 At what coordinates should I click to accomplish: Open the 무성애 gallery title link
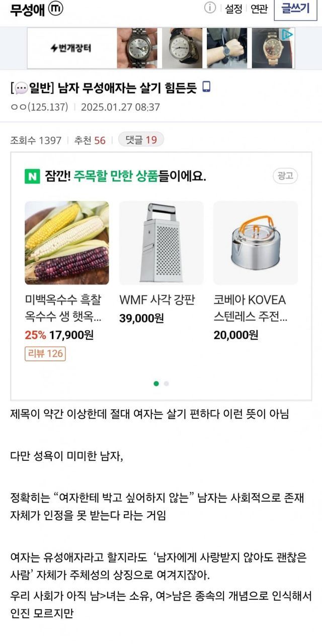point(27,10)
